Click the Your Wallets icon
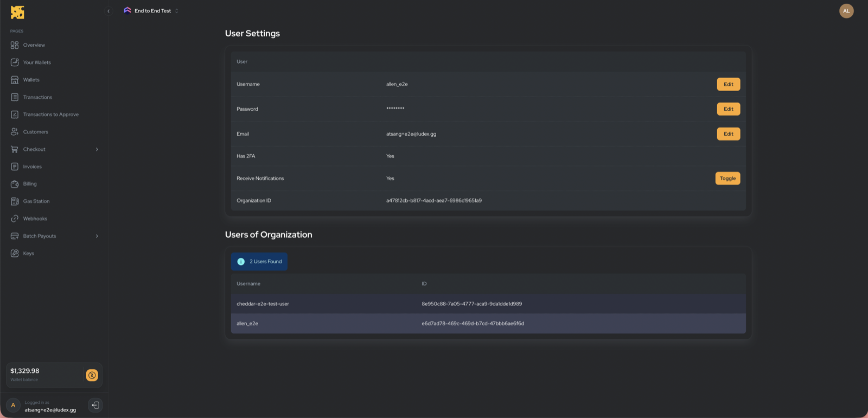This screenshot has width=868, height=418. click(x=15, y=62)
